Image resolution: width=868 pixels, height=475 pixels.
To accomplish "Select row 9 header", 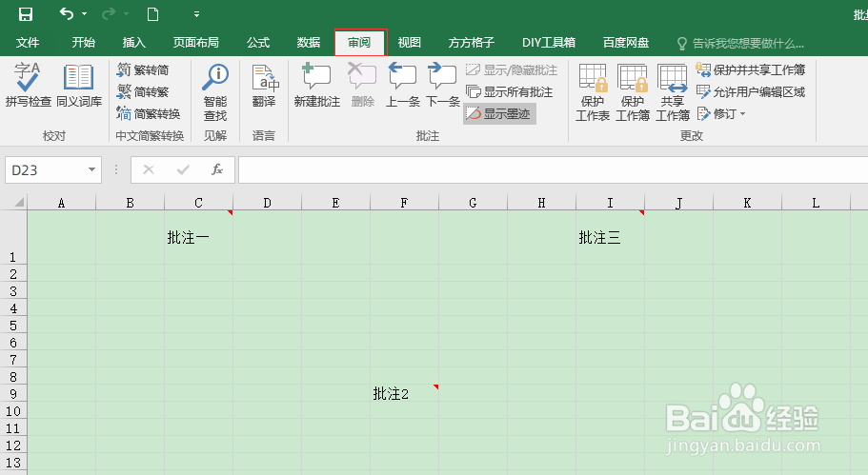I will [x=13, y=394].
